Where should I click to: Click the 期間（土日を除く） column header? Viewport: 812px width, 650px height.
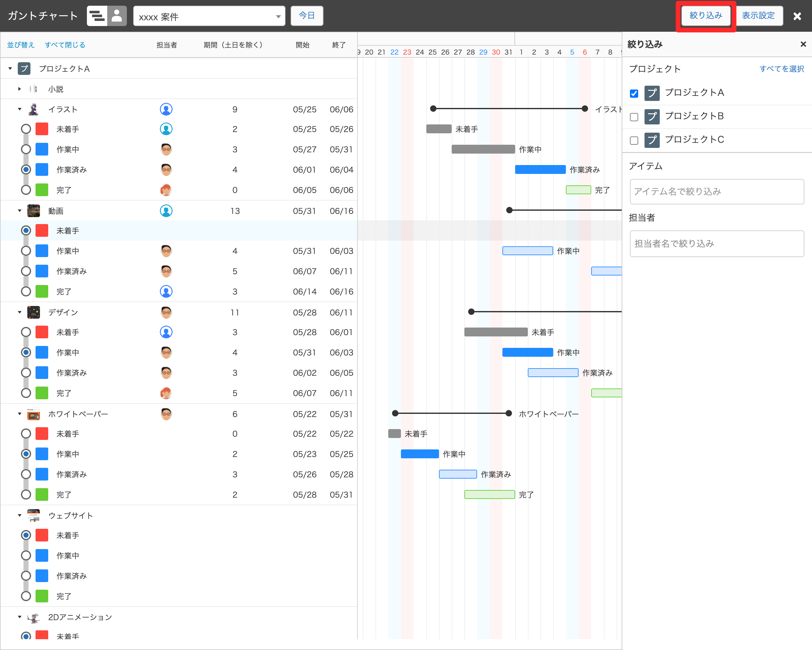coord(233,45)
